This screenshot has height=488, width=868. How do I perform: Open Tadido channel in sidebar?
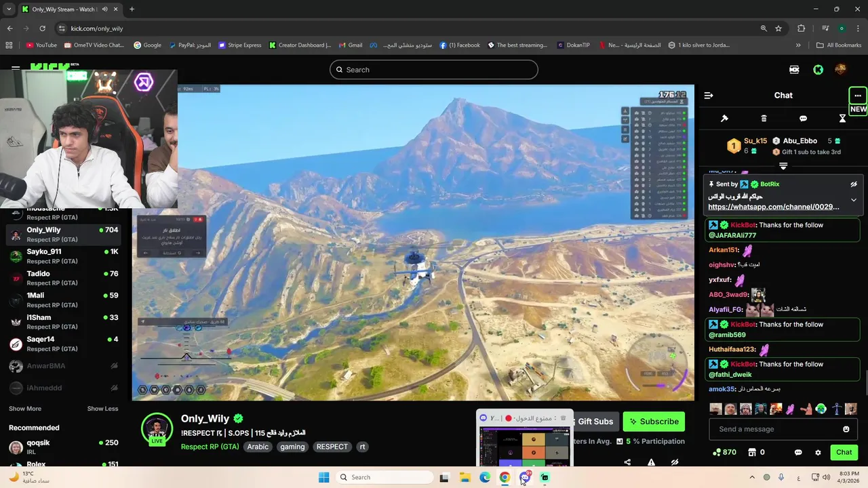click(64, 278)
